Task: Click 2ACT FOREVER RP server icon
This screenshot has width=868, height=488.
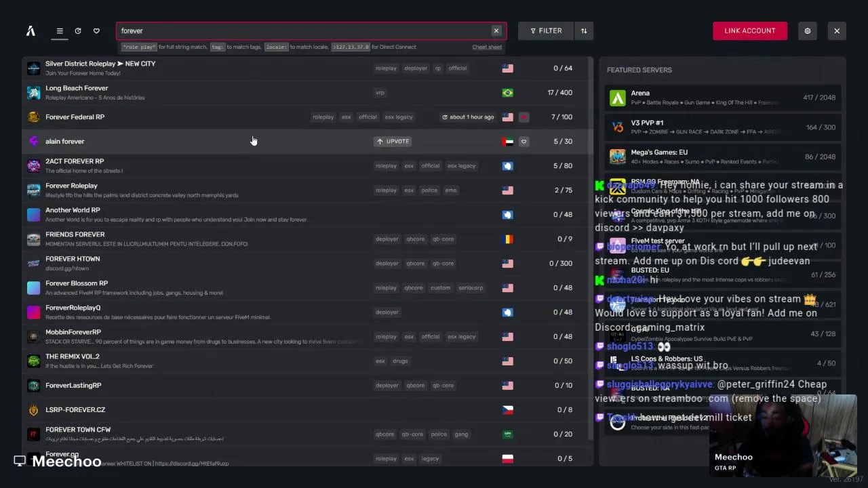Action: point(33,165)
